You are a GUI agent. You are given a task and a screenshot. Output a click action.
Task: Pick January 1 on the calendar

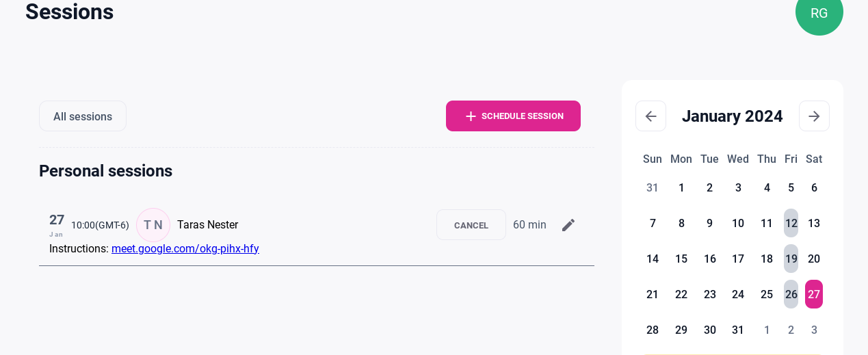pyautogui.click(x=681, y=187)
